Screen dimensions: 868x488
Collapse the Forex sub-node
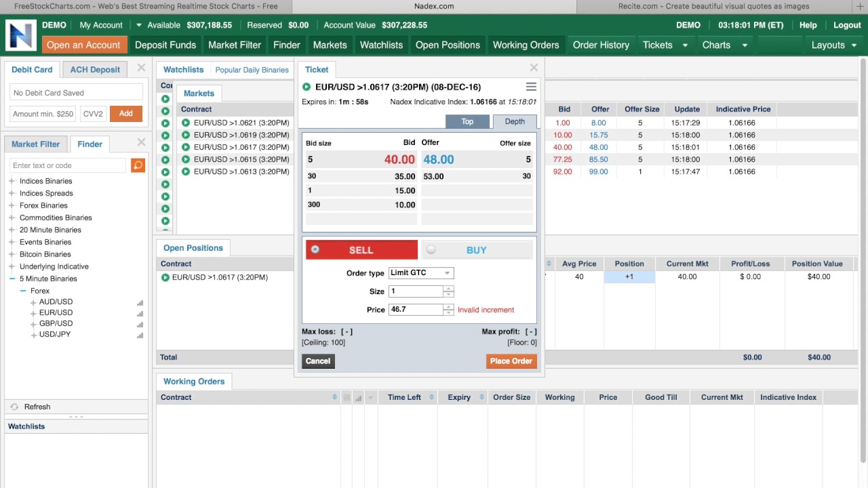pos(23,291)
